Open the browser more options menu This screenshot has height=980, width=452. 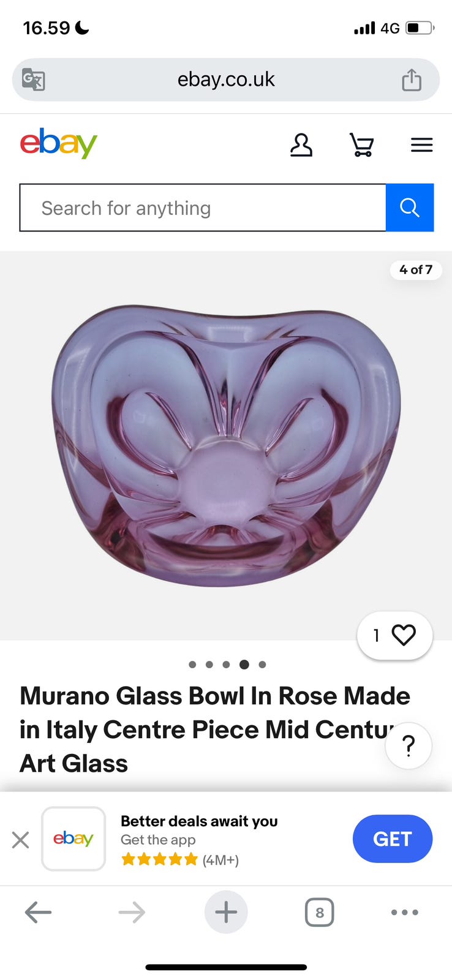[x=405, y=912]
